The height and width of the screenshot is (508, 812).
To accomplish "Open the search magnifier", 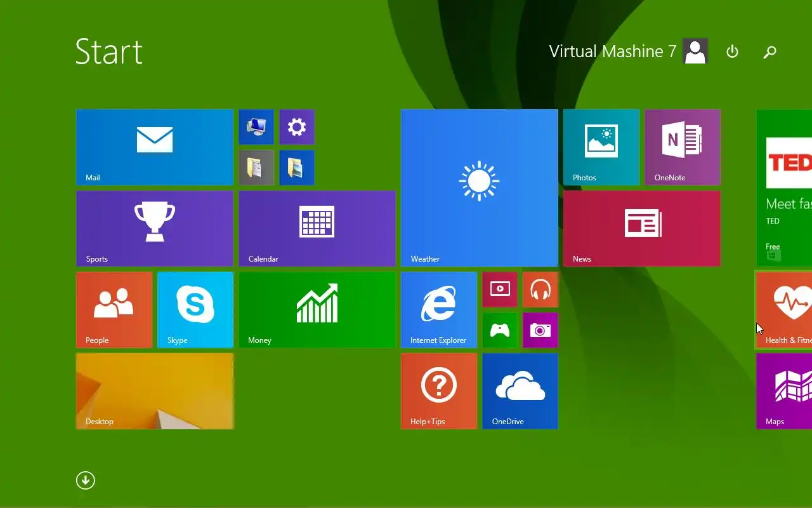I will click(769, 52).
